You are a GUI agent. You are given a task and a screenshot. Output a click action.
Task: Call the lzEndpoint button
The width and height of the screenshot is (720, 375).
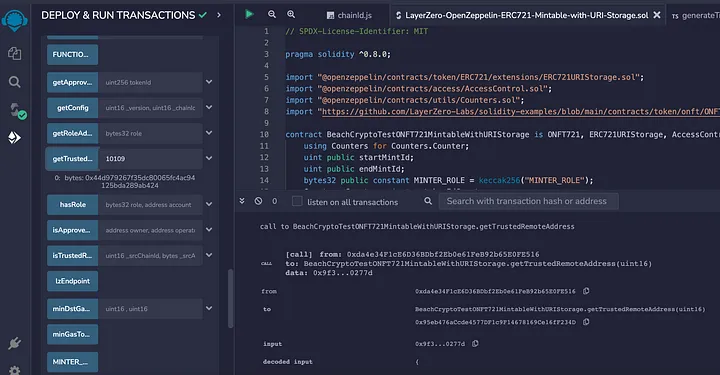pos(72,281)
